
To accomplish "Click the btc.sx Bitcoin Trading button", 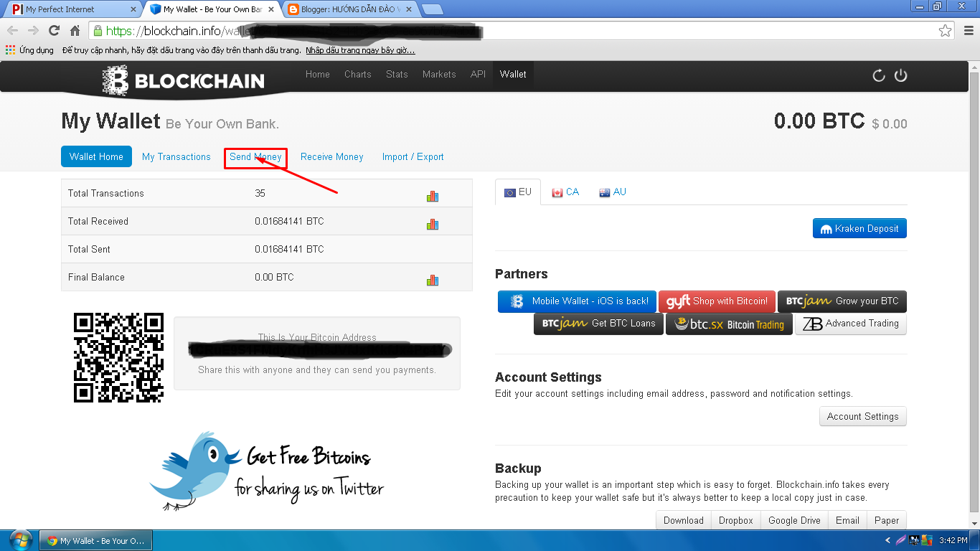I will pos(729,324).
